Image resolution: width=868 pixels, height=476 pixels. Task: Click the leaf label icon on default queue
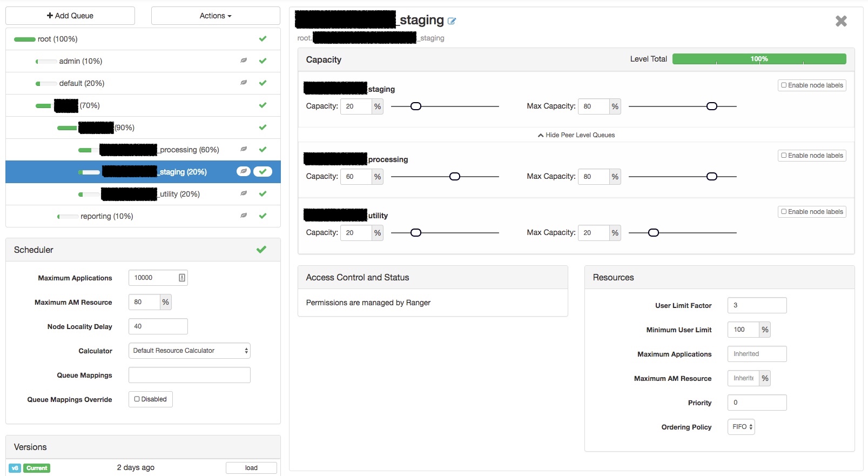point(244,83)
